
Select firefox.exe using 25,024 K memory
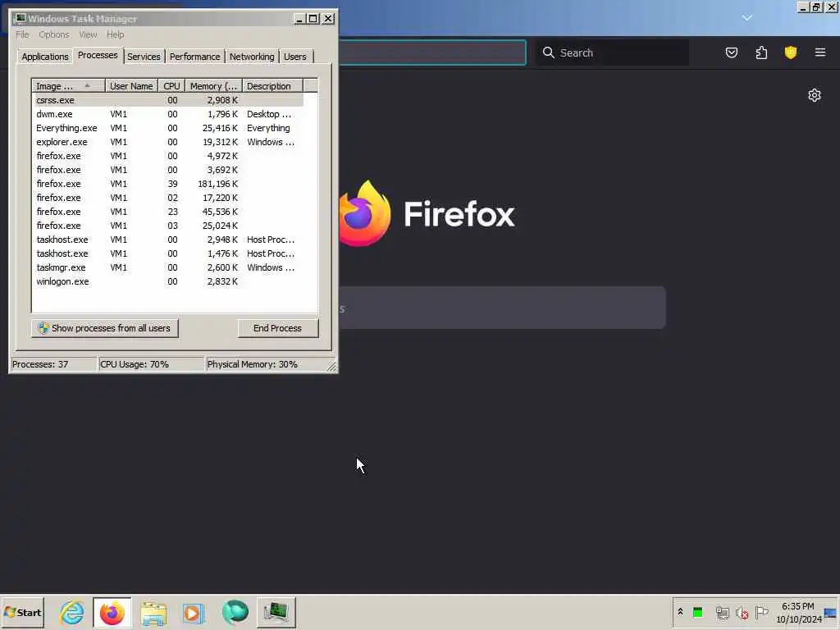(x=169, y=226)
